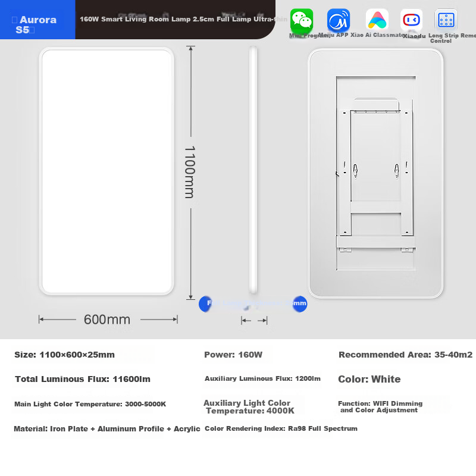
Task: Open the Xiao Ai Classmate icon
Action: click(x=376, y=21)
